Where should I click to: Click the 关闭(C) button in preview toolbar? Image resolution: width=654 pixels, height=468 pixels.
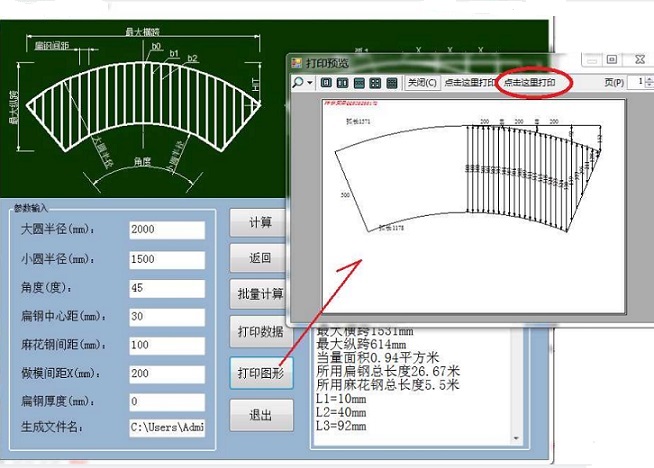(x=421, y=83)
